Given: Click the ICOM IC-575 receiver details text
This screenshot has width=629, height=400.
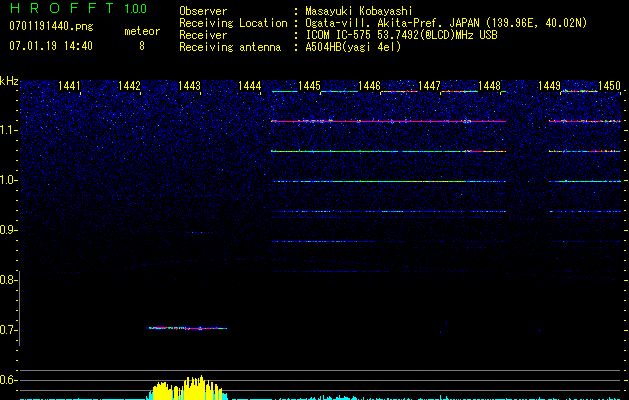Looking at the screenshot, I should [401, 35].
